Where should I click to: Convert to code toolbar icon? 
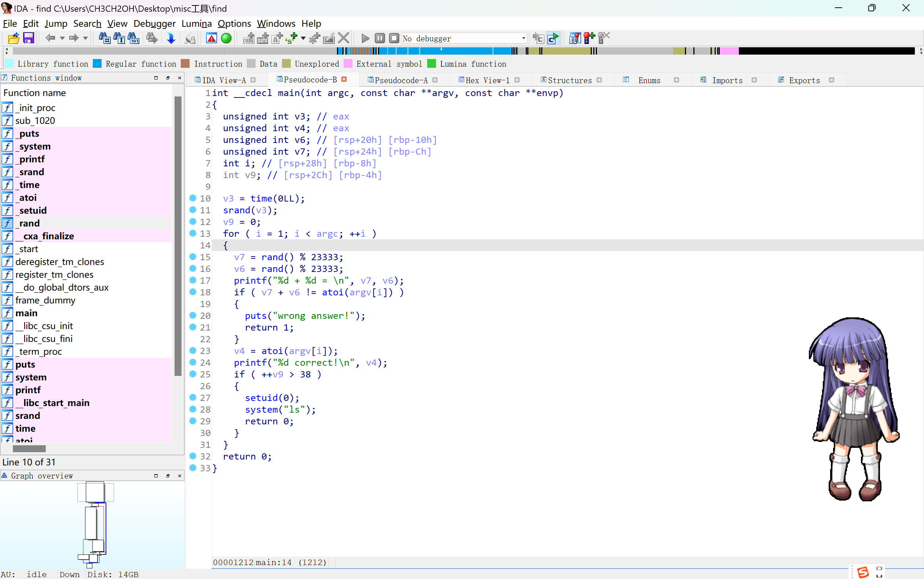tap(248, 38)
